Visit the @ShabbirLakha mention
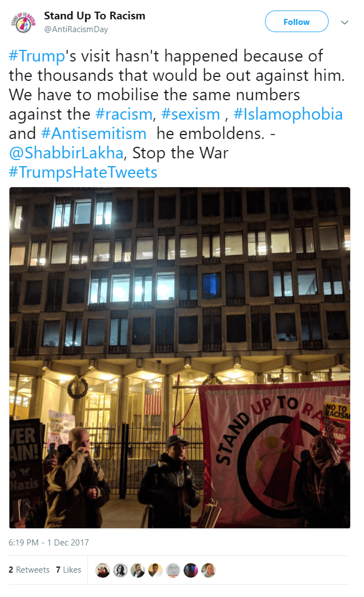The width and height of the screenshot is (364, 597). 66,153
